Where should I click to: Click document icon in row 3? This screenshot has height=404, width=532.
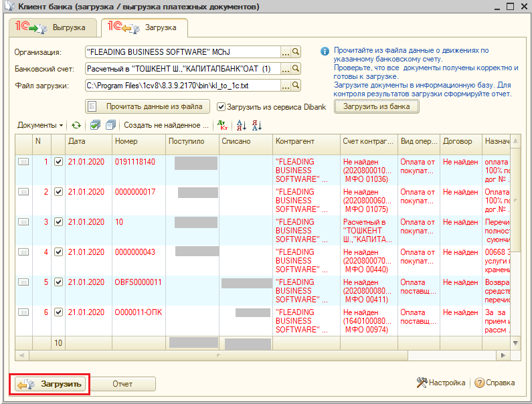point(23,222)
